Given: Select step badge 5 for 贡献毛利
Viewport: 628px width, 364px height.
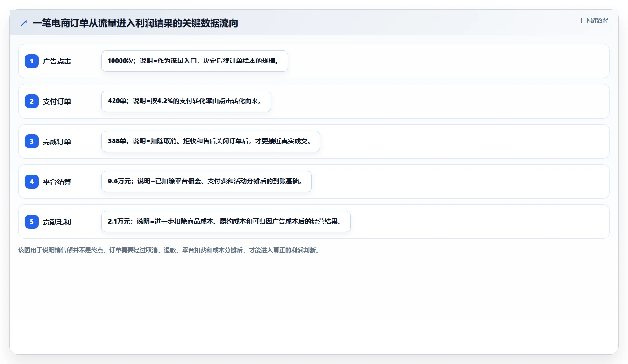Looking at the screenshot, I should click(x=32, y=222).
